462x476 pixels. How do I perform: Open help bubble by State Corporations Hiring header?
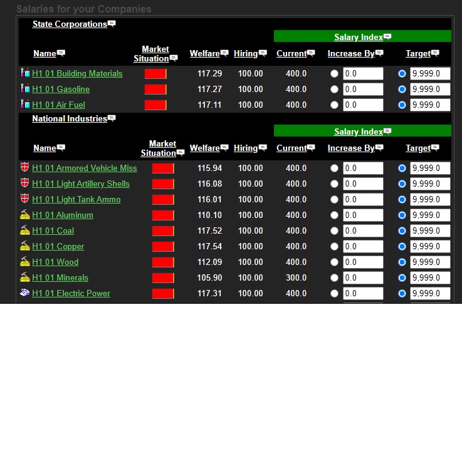coord(263,53)
